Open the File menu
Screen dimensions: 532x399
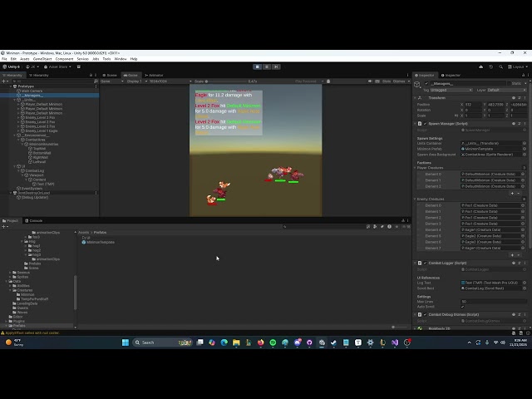coord(4,59)
